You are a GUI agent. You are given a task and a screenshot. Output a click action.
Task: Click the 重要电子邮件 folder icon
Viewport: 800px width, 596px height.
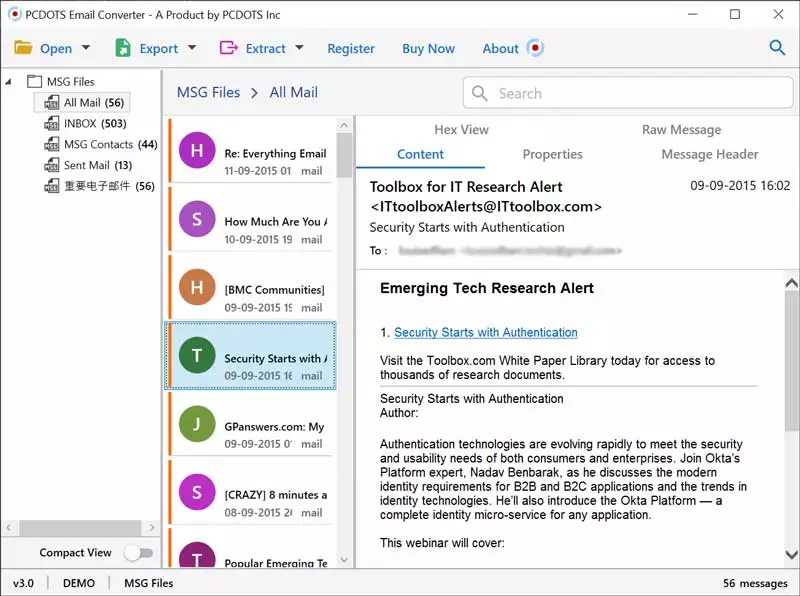(x=52, y=186)
